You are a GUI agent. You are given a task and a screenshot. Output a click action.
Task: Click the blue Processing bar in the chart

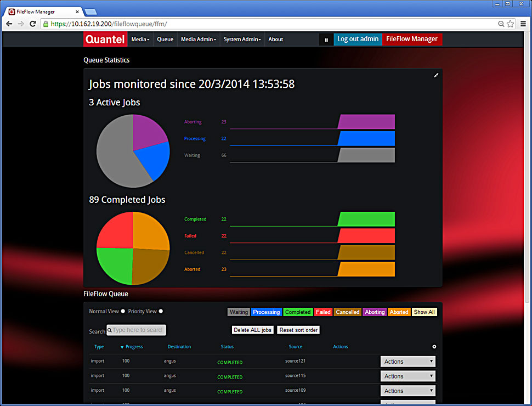[366, 138]
